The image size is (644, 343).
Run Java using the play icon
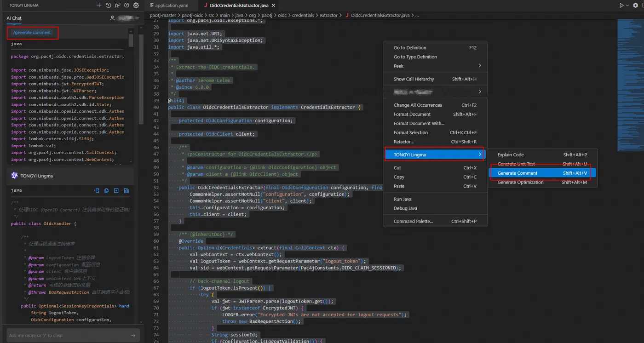[x=621, y=6]
